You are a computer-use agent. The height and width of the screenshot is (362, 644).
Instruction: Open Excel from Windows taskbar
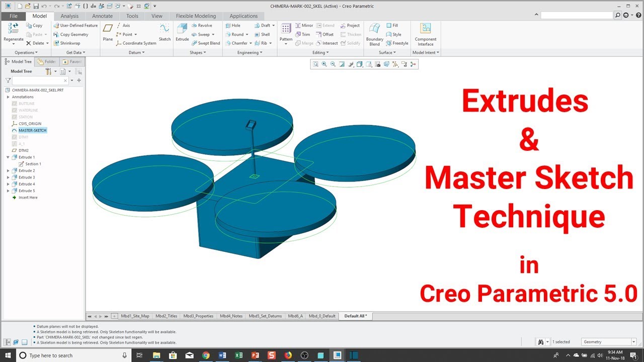238,355
